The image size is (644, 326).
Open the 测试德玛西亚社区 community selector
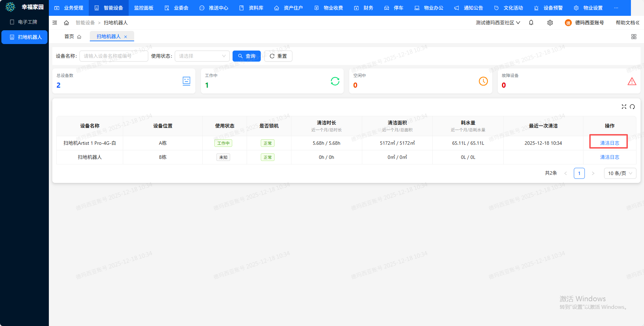pyautogui.click(x=497, y=23)
